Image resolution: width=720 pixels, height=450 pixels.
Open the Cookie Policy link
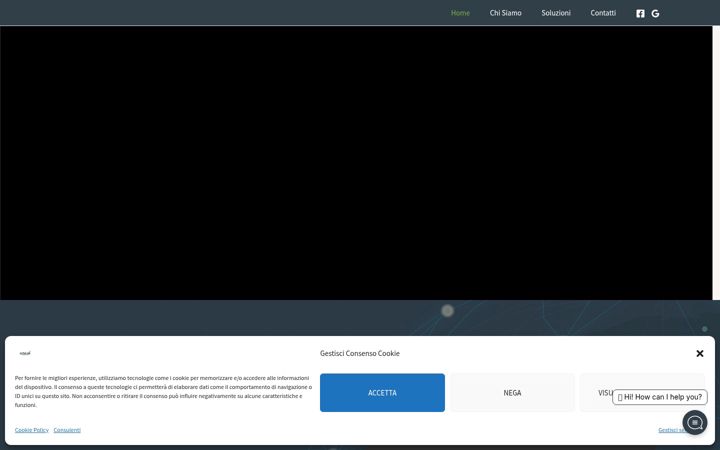pyautogui.click(x=32, y=430)
